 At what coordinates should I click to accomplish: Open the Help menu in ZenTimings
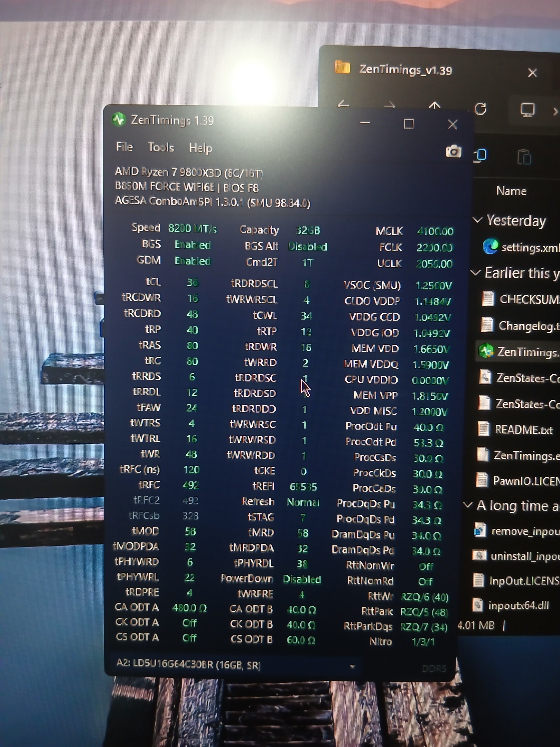coord(200,148)
